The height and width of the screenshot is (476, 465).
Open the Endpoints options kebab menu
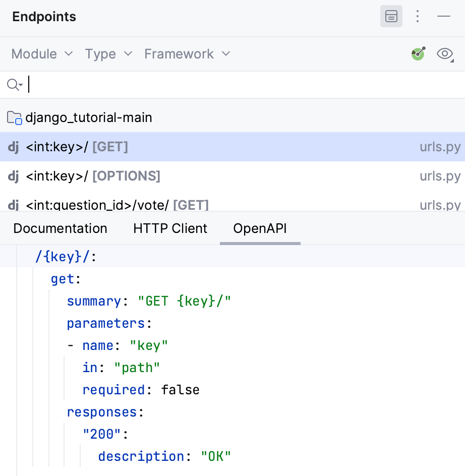tap(418, 16)
